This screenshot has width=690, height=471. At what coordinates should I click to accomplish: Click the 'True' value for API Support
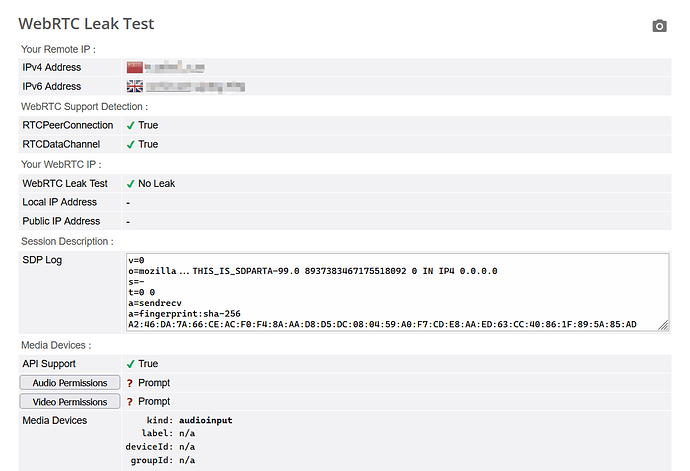point(148,364)
